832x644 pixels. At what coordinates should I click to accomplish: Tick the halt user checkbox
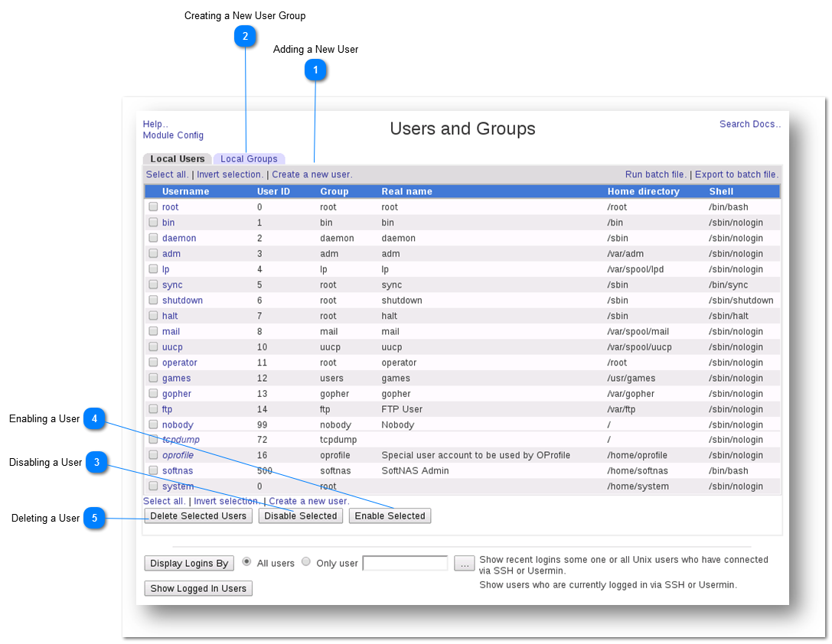[x=153, y=315]
